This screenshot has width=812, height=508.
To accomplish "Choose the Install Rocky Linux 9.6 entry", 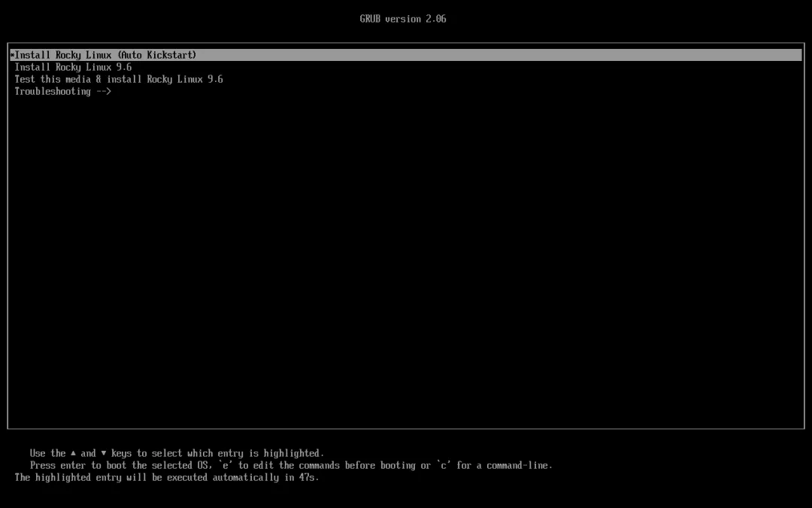I will pos(73,68).
